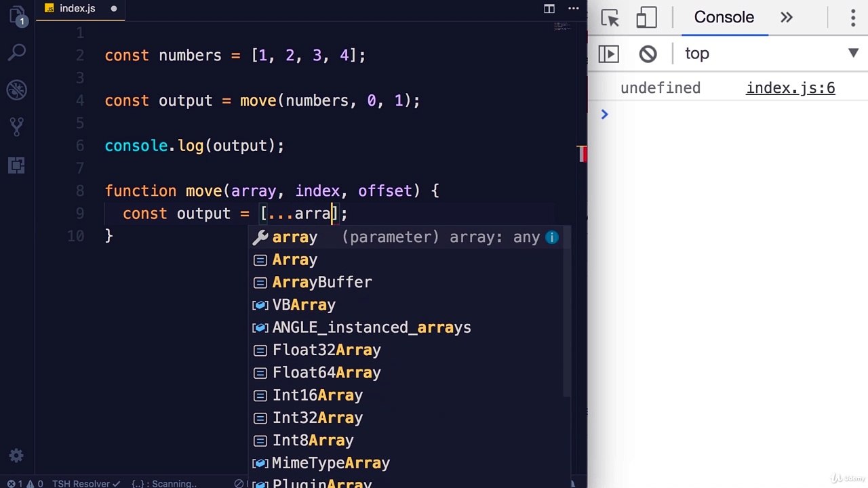Close unsaved index.js tab via dot
Image resolution: width=868 pixels, height=488 pixels.
coord(113,9)
